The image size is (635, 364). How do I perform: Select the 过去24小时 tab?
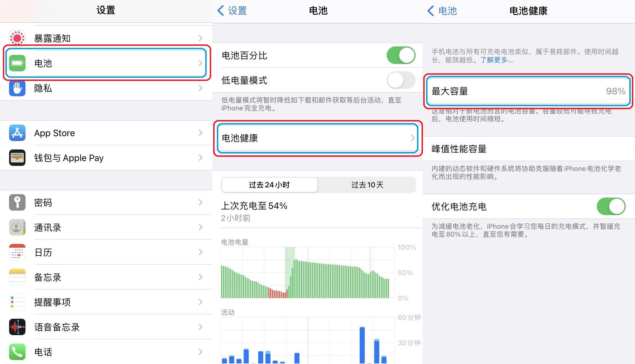269,185
